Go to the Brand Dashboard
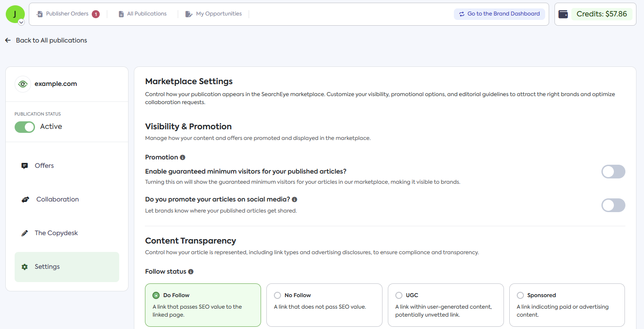Viewport: 644px width, 329px height. (499, 14)
